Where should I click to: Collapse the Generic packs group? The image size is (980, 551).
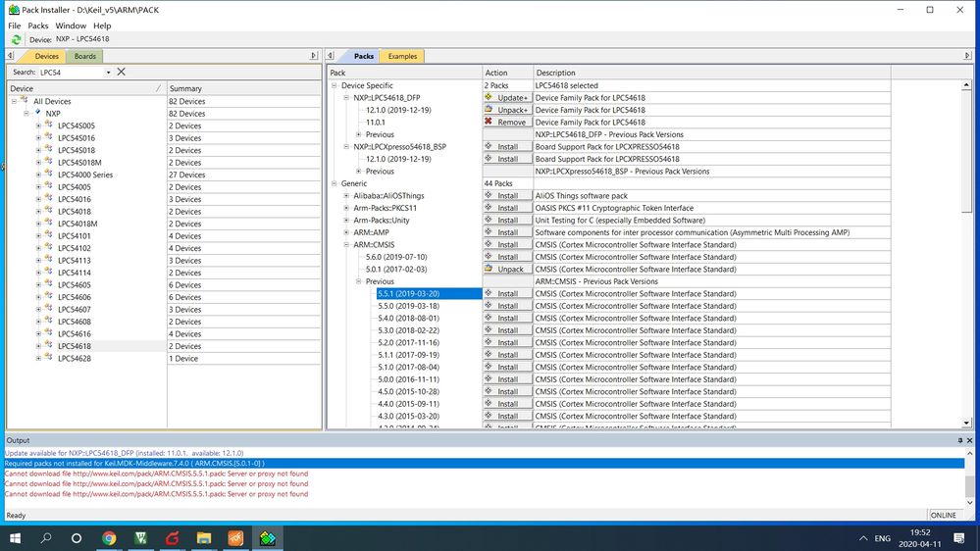(x=335, y=183)
